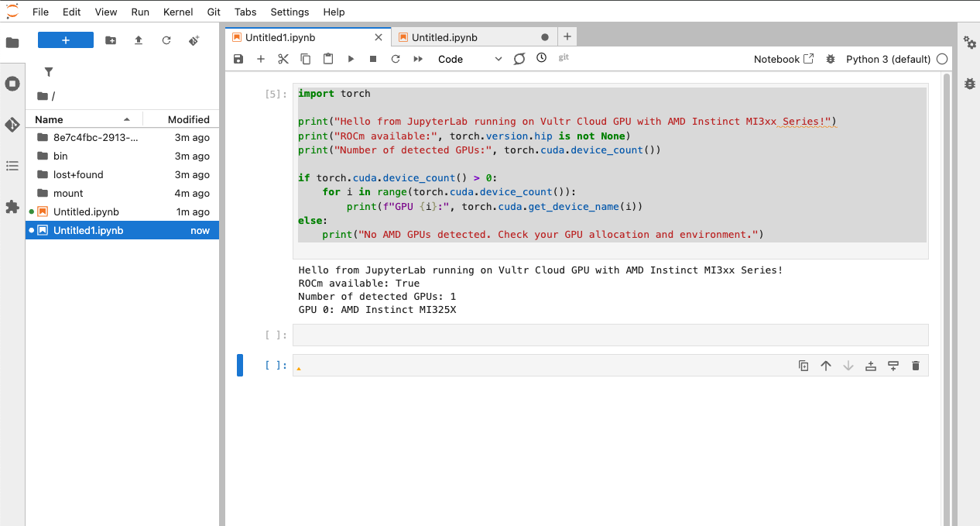Move the active cell up
Image resolution: width=980 pixels, height=526 pixels.
click(x=826, y=366)
